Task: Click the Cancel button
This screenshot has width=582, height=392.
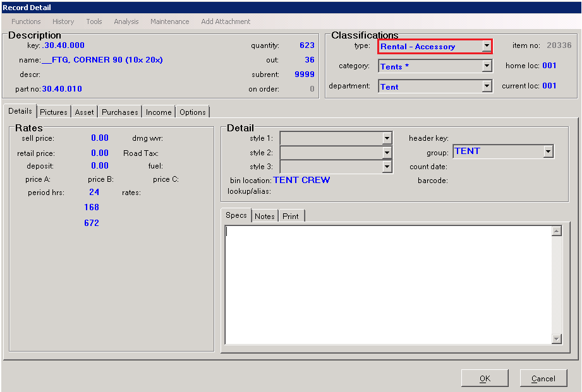Action: pyautogui.click(x=543, y=379)
